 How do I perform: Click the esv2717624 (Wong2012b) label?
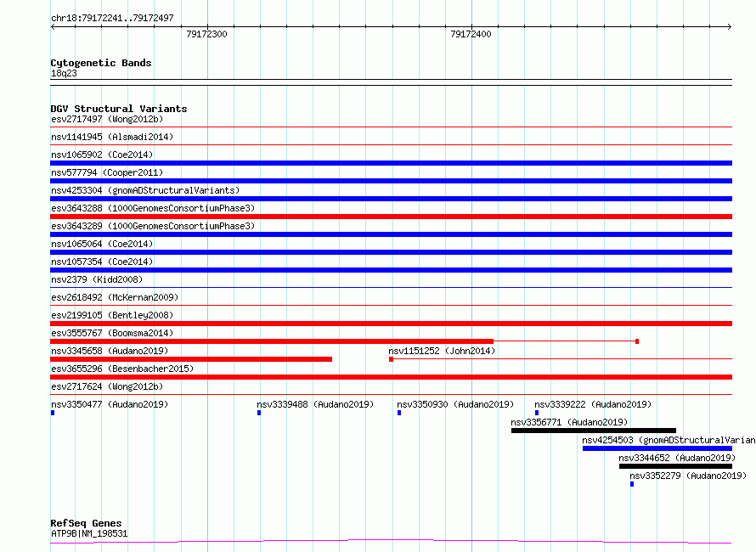(x=107, y=386)
